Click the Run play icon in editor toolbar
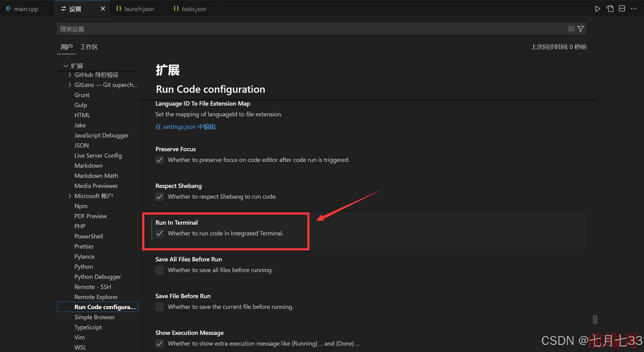The height and width of the screenshot is (352, 644). click(x=597, y=9)
